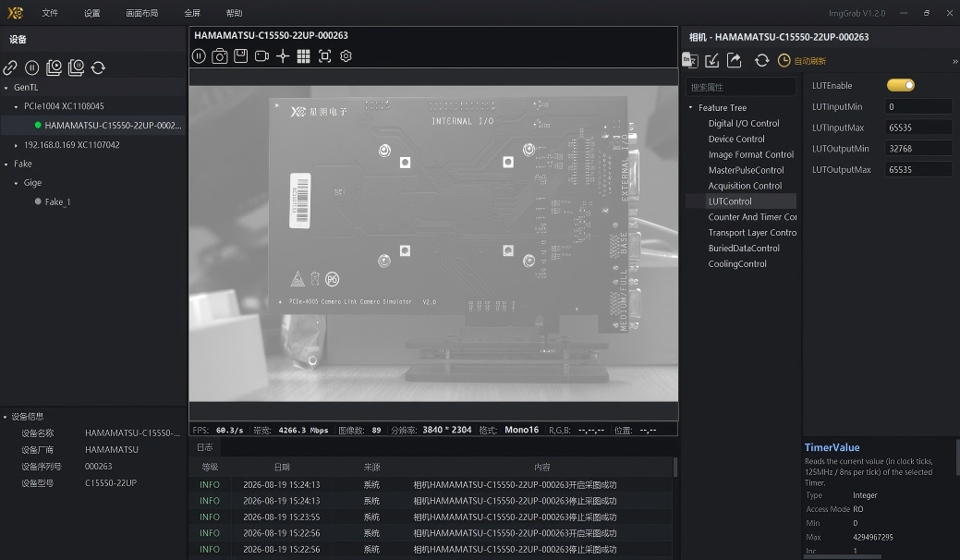Refresh camera properties icon
This screenshot has width=960, height=560.
[x=761, y=60]
